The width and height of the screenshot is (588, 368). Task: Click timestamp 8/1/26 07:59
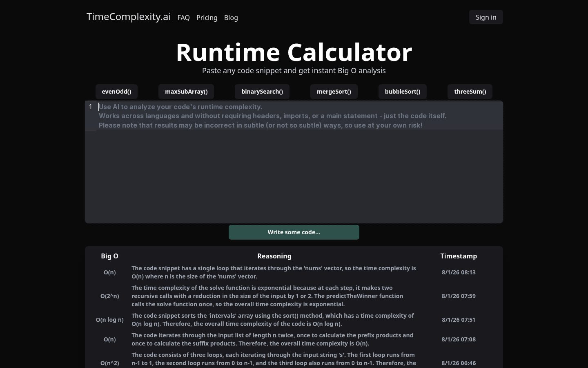(459, 296)
